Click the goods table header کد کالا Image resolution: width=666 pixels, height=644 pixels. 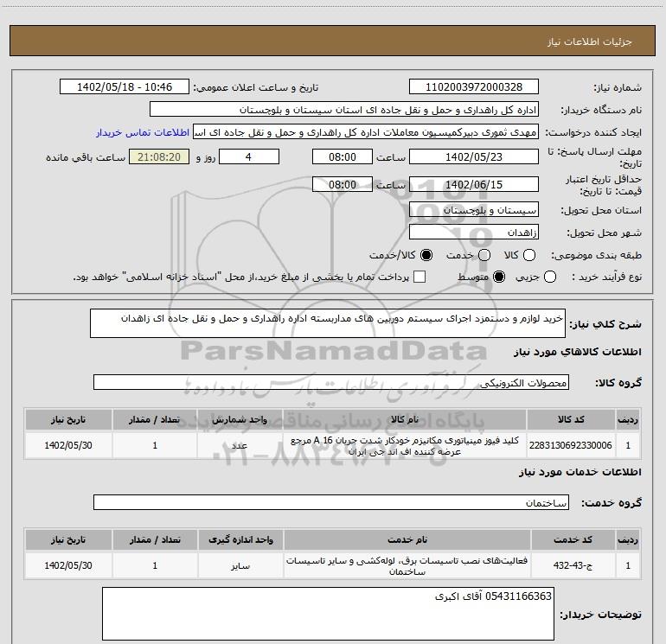tap(571, 419)
